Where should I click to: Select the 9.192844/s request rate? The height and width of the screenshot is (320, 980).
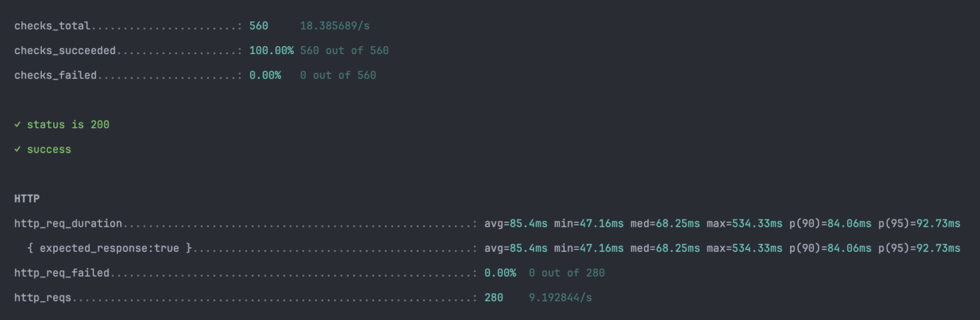(560, 297)
